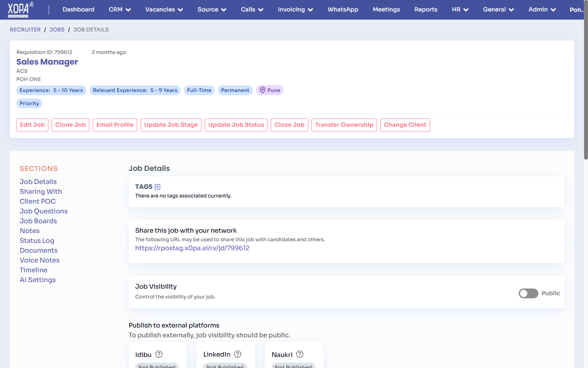Click the Update Job Stage button
The image size is (588, 368).
click(171, 125)
